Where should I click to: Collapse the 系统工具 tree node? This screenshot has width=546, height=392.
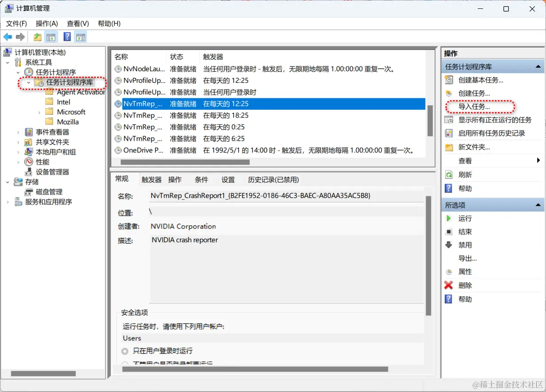click(x=8, y=62)
